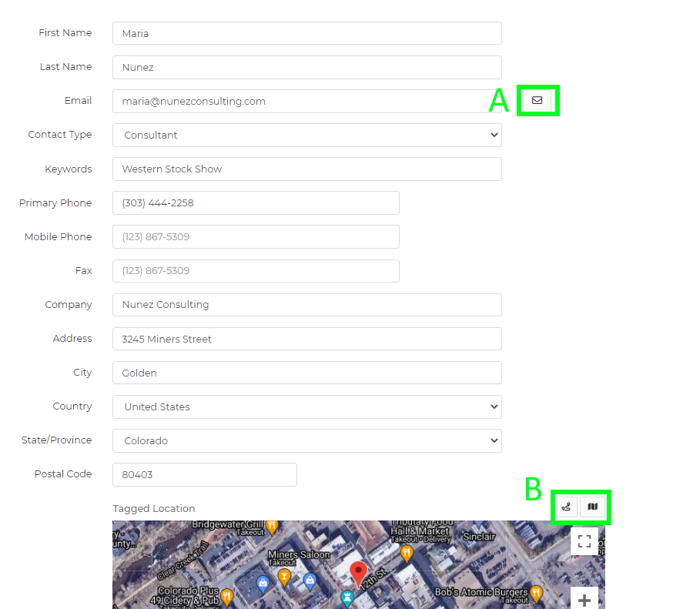Click the Sinclair label on the map
This screenshot has width=700, height=609.
point(479,536)
